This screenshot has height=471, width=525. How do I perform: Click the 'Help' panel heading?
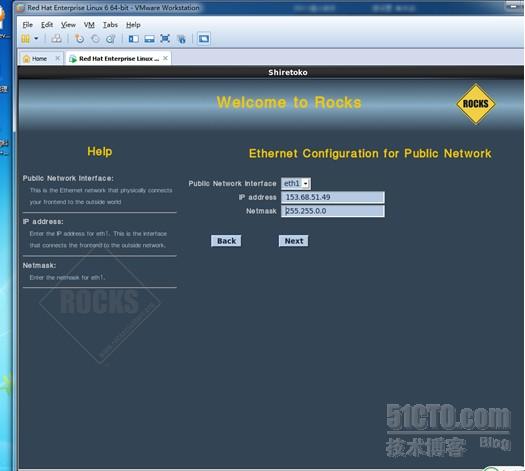pyautogui.click(x=100, y=151)
